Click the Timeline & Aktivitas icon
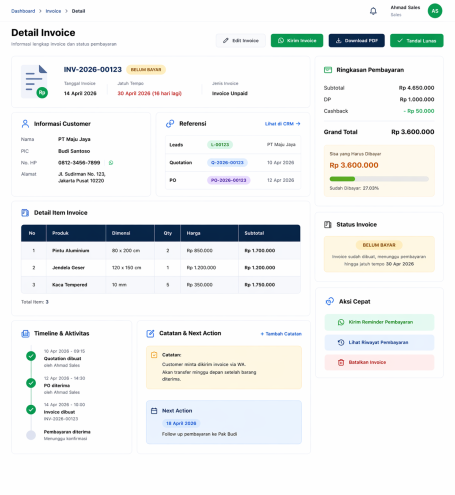455x495 pixels. click(x=25, y=333)
